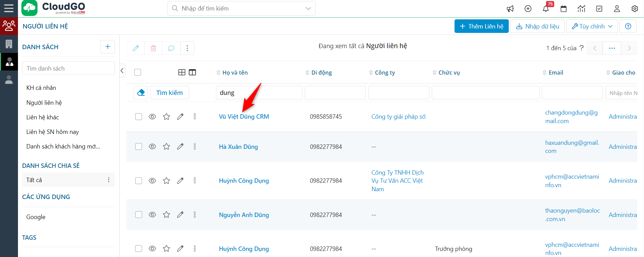Click the Tìm danh sách search field
Viewport: 644px width, 257px height.
coord(68,68)
